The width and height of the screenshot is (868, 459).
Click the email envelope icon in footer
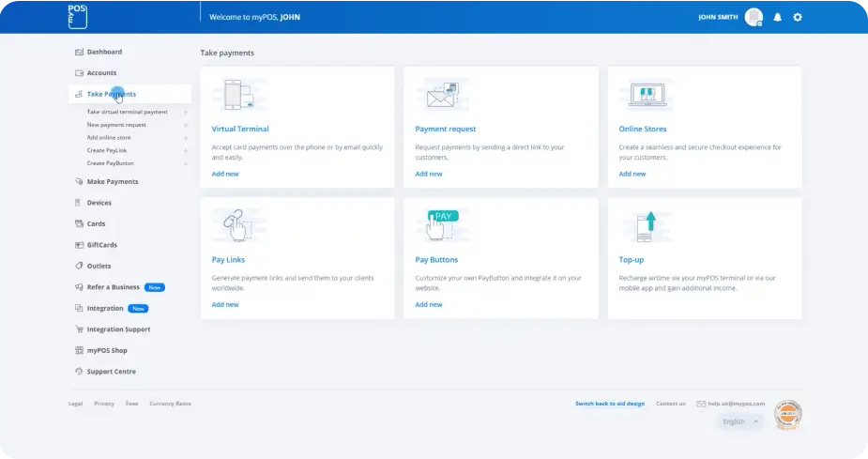click(701, 404)
